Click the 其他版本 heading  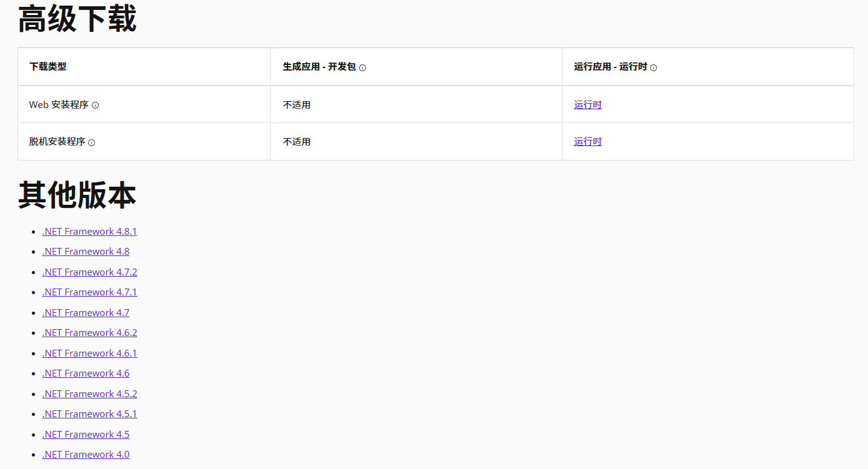click(77, 195)
